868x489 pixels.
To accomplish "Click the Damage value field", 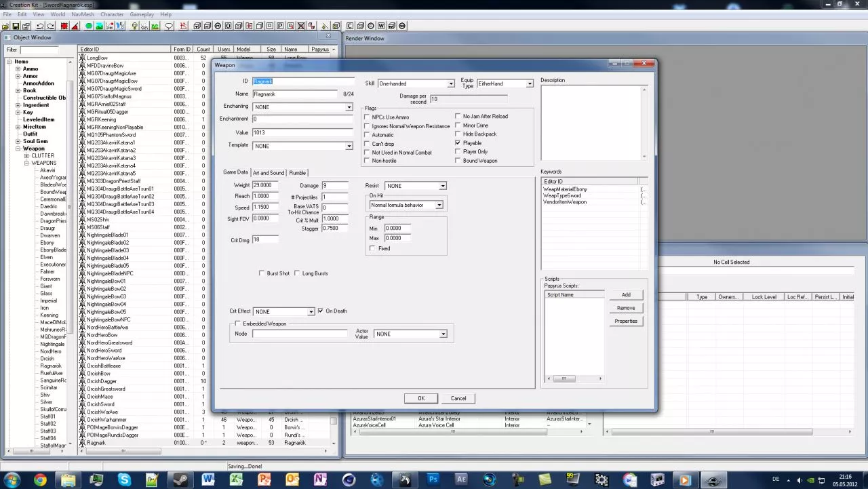I will click(x=335, y=186).
